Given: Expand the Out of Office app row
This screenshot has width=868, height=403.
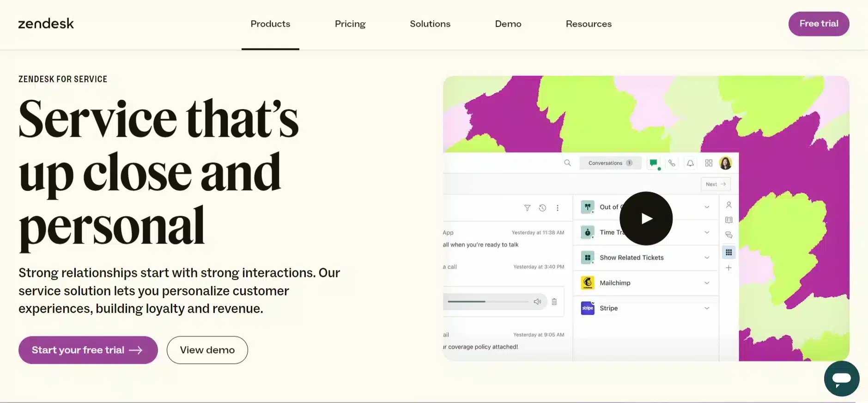Looking at the screenshot, I should coord(646,207).
